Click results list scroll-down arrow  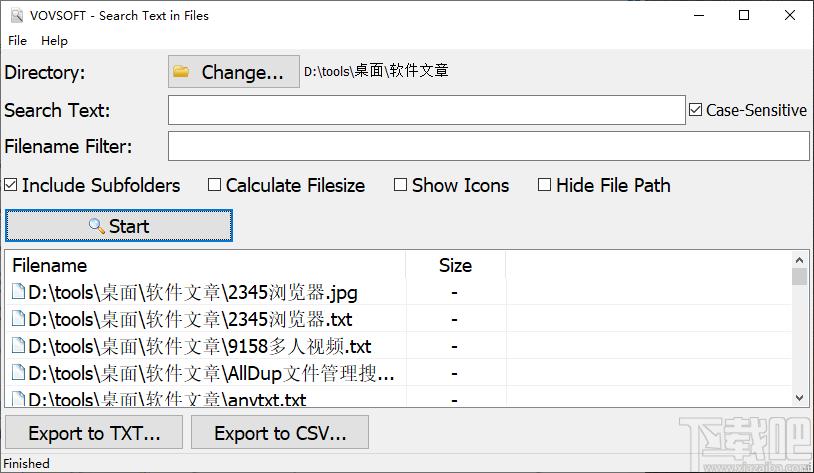coord(799,398)
